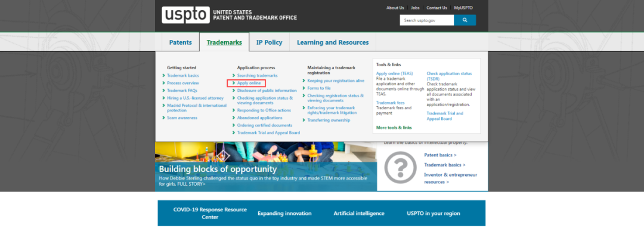644x240 pixels.
Task: Click the Searching trademarks link
Action: (257, 76)
